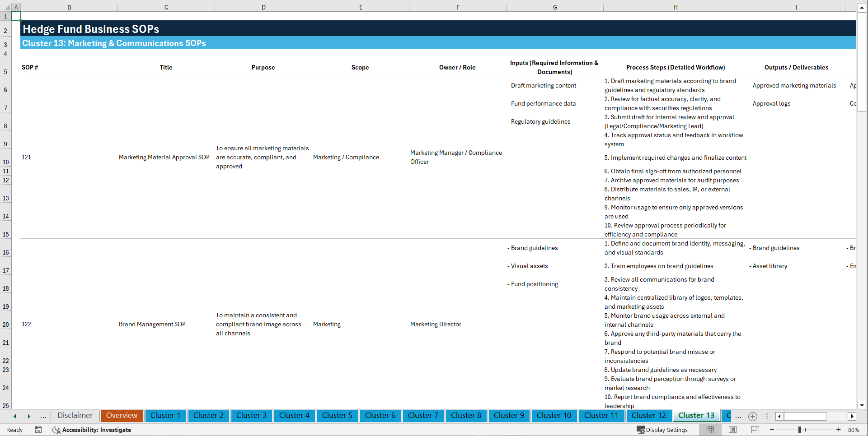Run the Accessibility Investigate checker

tap(92, 430)
